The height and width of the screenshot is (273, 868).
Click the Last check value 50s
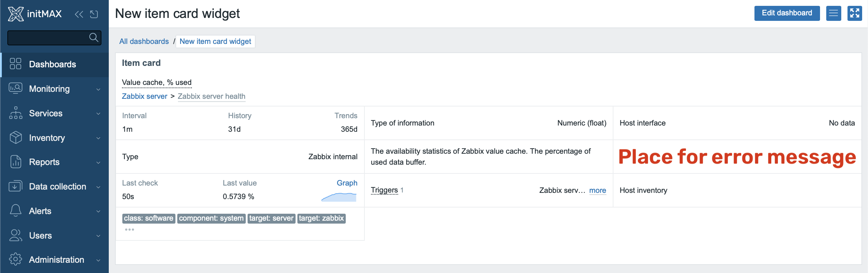128,197
